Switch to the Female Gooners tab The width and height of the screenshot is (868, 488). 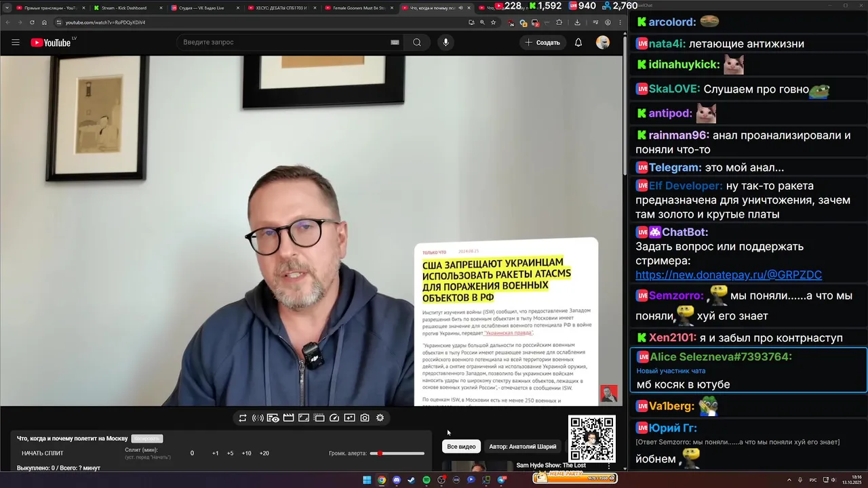(x=357, y=8)
